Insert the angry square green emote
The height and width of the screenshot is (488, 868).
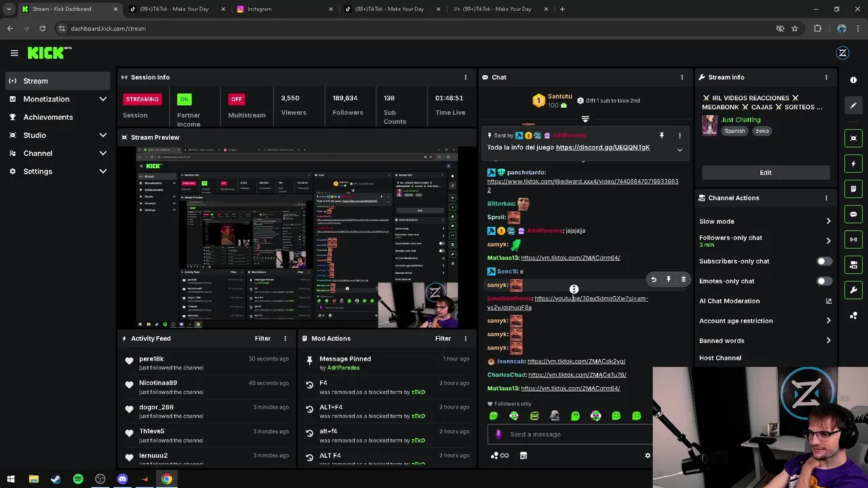point(534,415)
